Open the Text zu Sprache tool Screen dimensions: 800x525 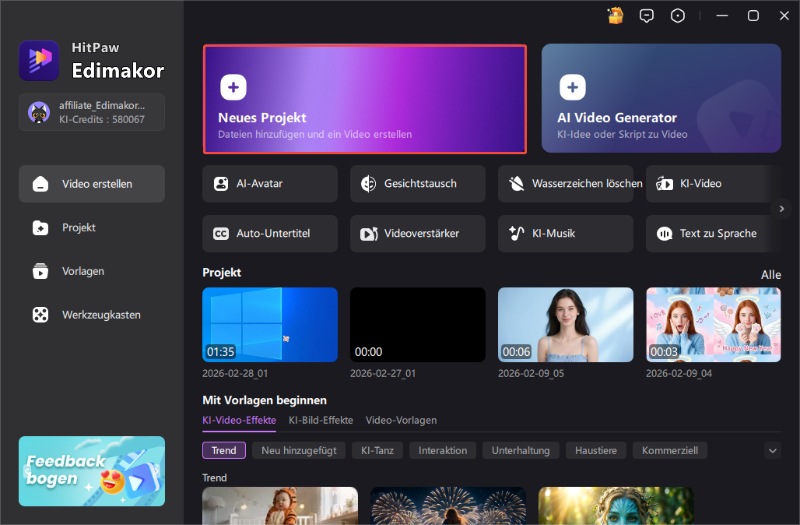[x=713, y=234]
